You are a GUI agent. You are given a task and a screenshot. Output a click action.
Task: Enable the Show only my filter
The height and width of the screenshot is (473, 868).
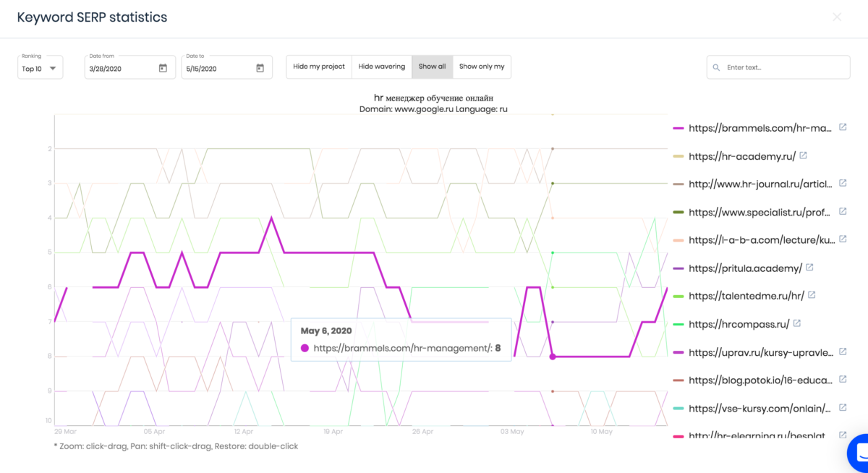(x=482, y=67)
